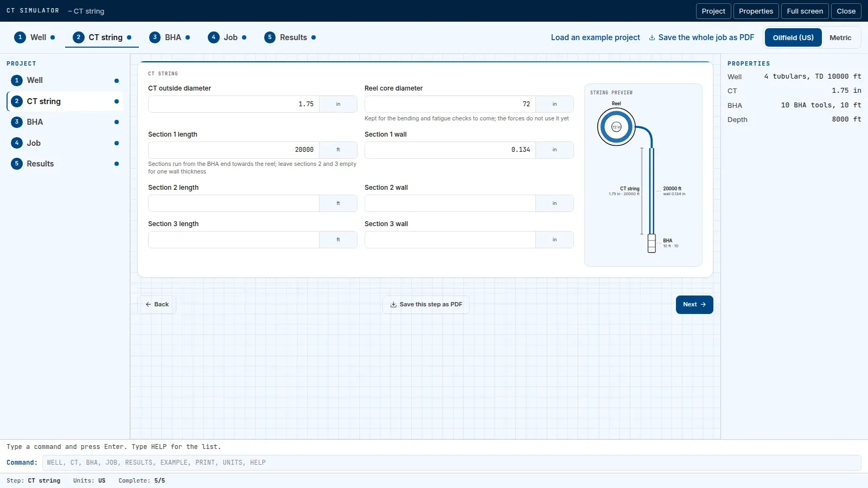Click the Section 1 length input field
This screenshot has height=488, width=868.
point(234,150)
